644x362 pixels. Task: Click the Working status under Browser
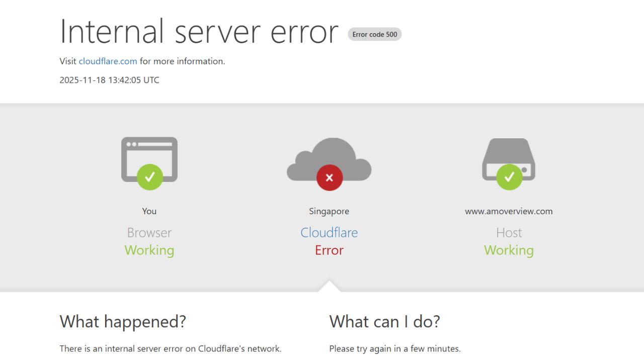[x=149, y=250]
